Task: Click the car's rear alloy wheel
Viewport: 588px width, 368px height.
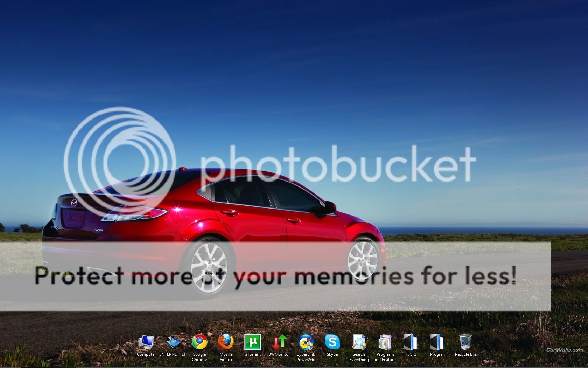Action: (209, 265)
